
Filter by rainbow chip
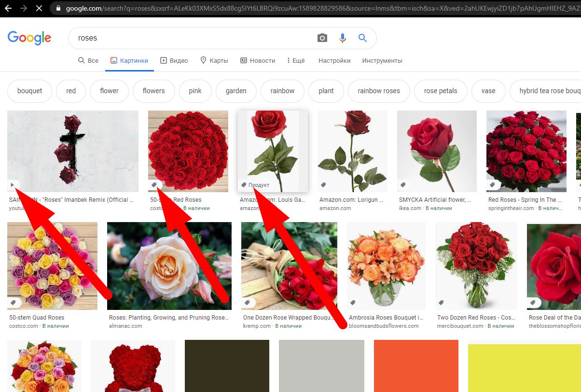(283, 91)
